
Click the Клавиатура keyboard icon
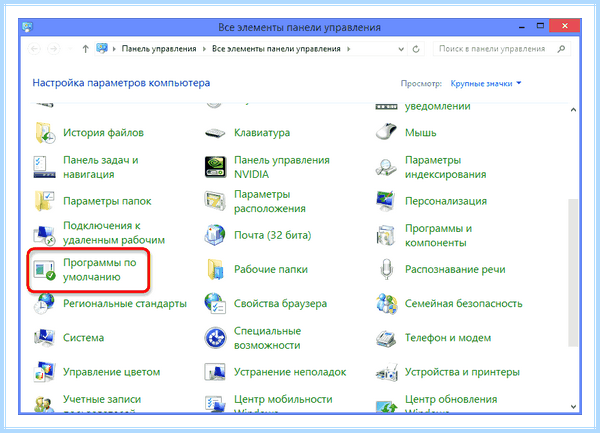215,133
